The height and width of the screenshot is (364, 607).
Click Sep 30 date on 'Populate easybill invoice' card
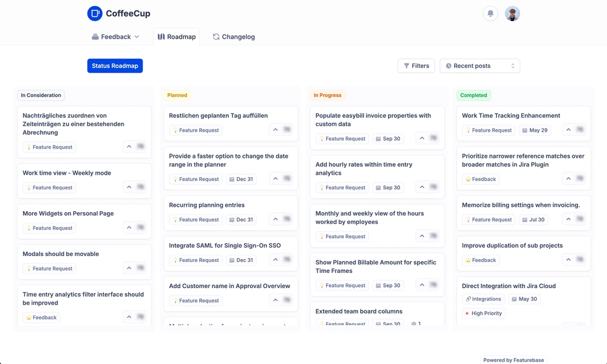click(388, 138)
